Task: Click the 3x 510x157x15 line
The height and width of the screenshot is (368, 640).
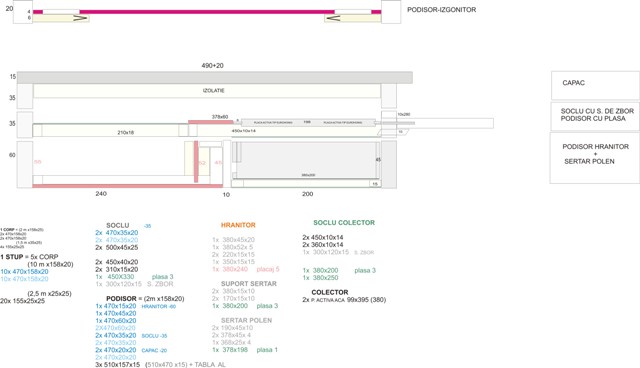Action: coord(118,364)
